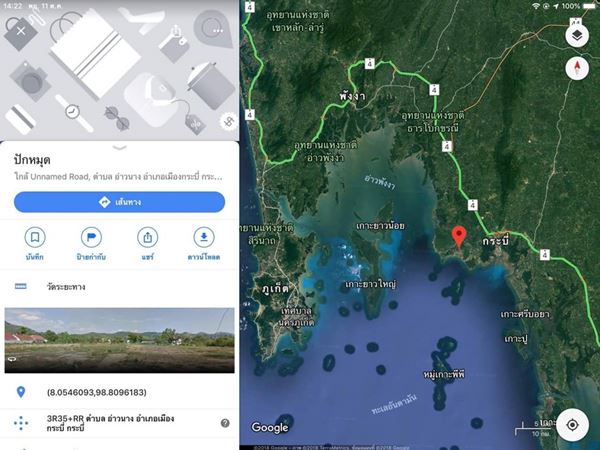Image resolution: width=600 pixels, height=450 pixels.
Task: Open the map layers selector
Action: [x=577, y=36]
